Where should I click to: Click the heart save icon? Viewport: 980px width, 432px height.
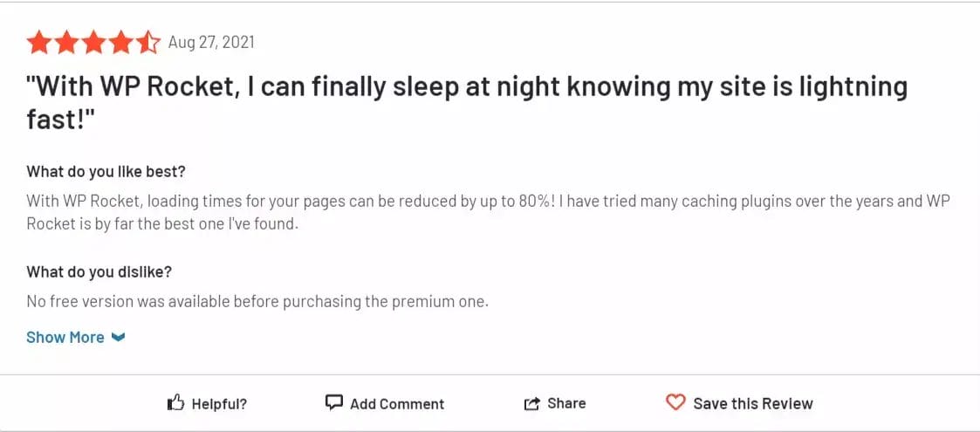pos(675,402)
